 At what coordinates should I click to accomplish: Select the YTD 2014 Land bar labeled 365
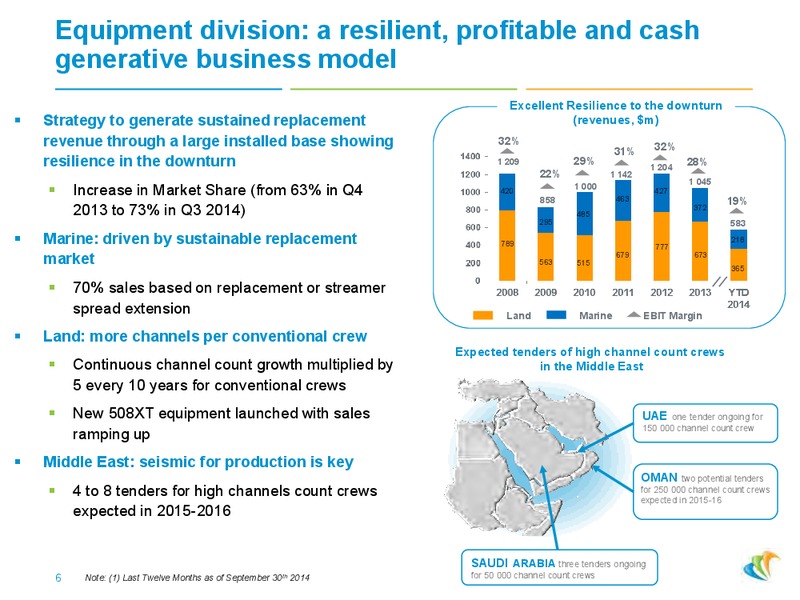(x=738, y=265)
